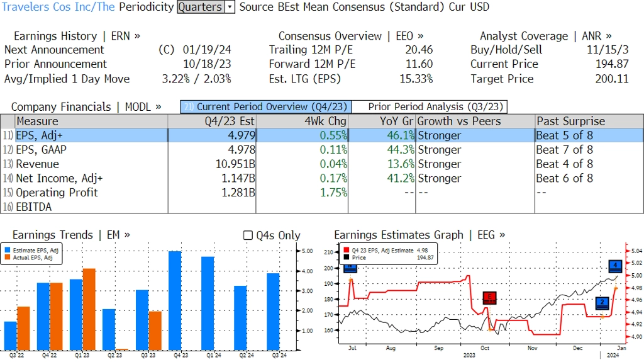The image size is (644, 362).
Task: Click the Operating Profit 1.75% change value
Action: [333, 193]
